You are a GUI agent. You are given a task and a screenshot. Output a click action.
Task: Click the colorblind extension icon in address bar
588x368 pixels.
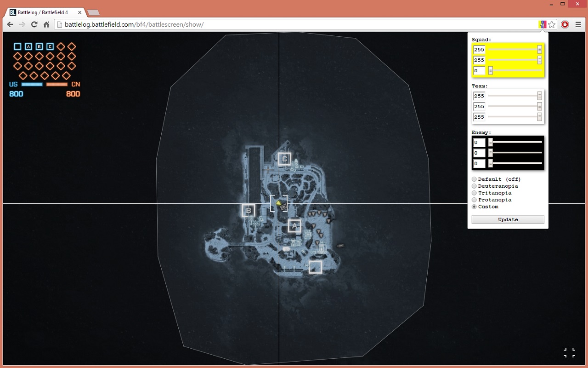point(543,24)
